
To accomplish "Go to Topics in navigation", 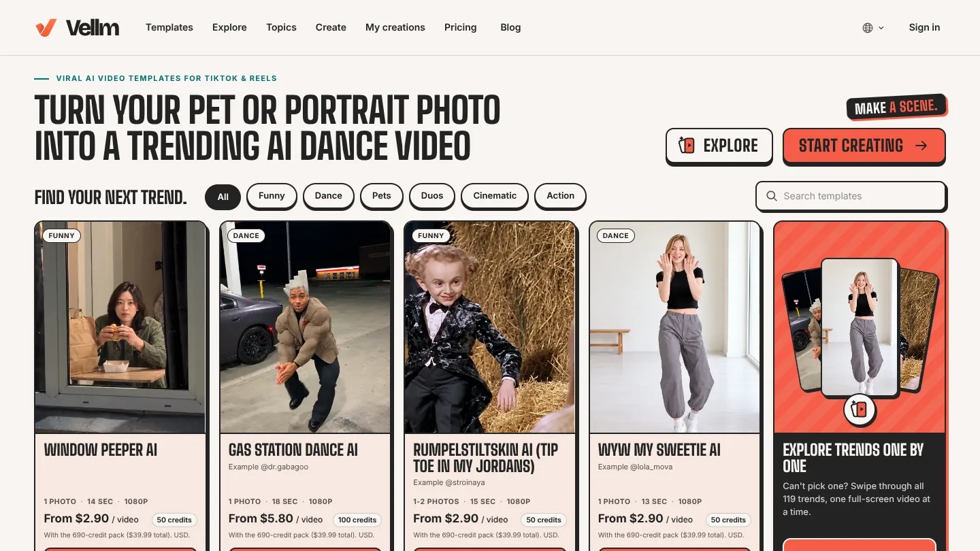I will (281, 27).
